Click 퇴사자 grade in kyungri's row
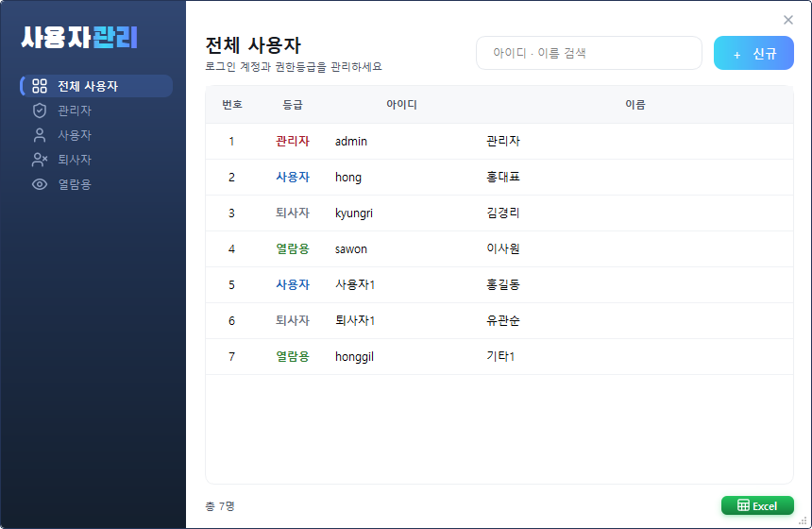 pyautogui.click(x=293, y=213)
